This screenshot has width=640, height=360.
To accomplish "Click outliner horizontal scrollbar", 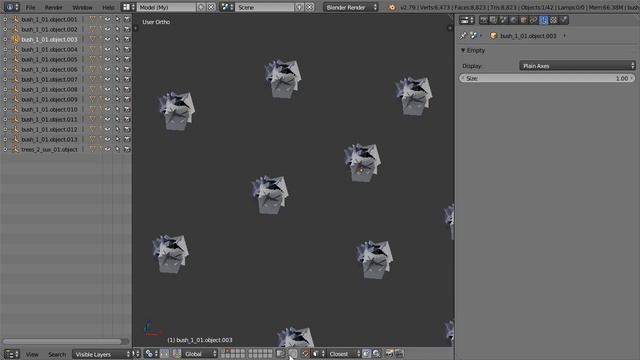I will tap(62, 341).
